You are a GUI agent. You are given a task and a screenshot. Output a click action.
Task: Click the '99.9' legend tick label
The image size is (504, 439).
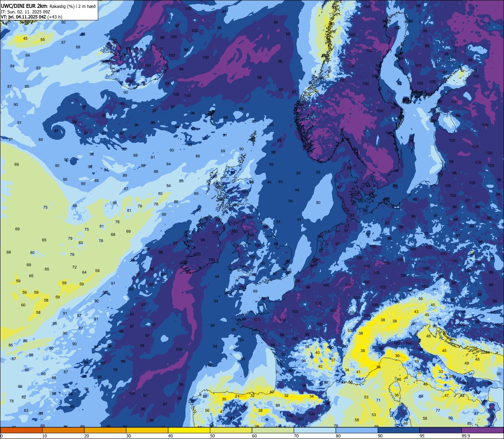pos(466,436)
